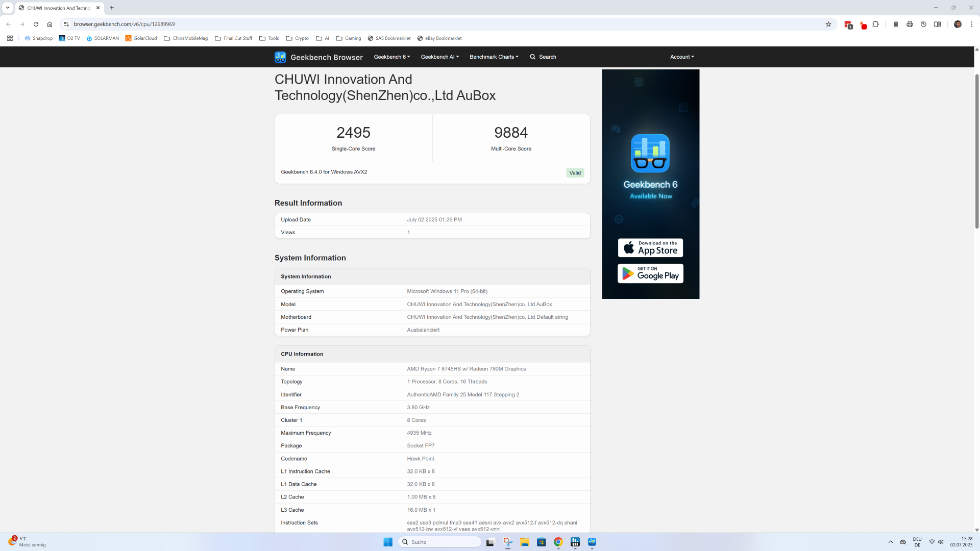Click the Geekbench Browser logo icon
The image size is (980, 551).
(280, 57)
